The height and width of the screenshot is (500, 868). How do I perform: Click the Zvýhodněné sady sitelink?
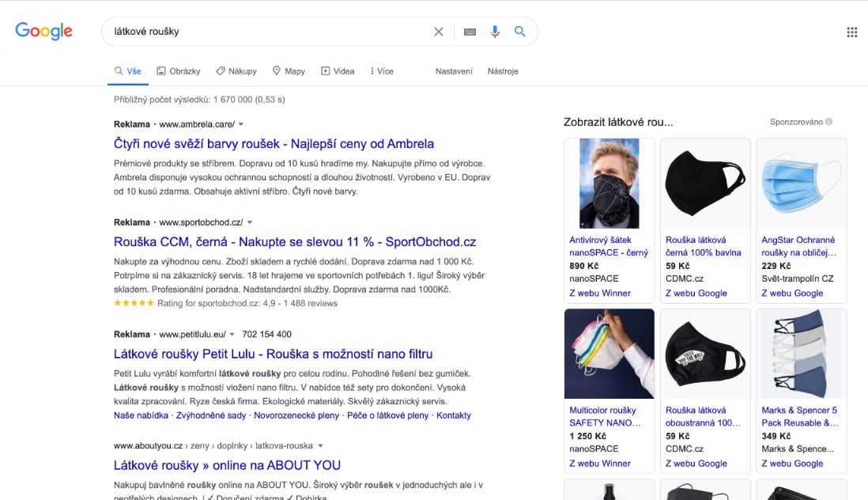(x=211, y=415)
